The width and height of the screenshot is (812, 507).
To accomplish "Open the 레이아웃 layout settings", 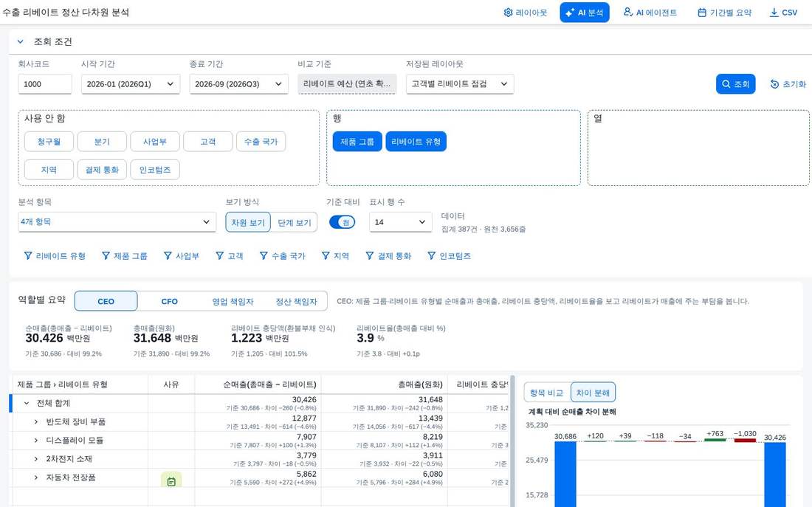I will coord(525,13).
